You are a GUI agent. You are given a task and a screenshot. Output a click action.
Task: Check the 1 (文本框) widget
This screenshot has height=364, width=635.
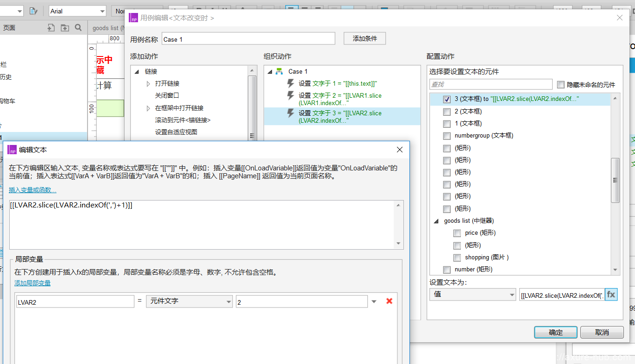click(447, 124)
